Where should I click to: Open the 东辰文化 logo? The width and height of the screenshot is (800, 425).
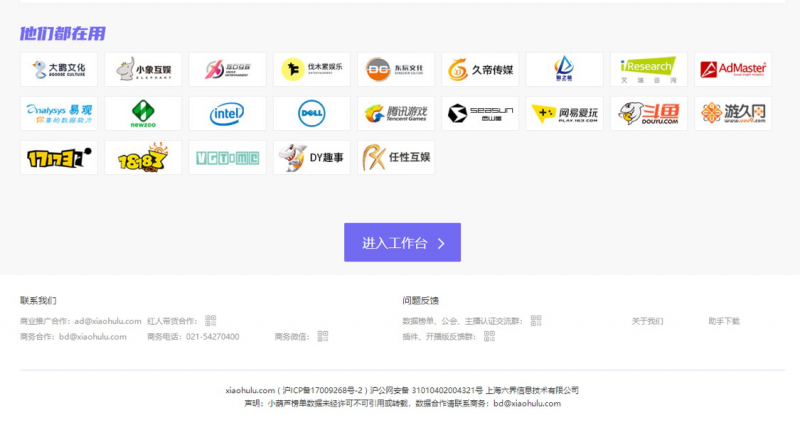(396, 69)
